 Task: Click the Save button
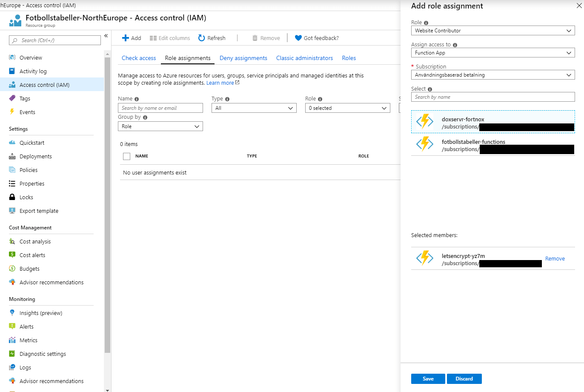(x=428, y=379)
